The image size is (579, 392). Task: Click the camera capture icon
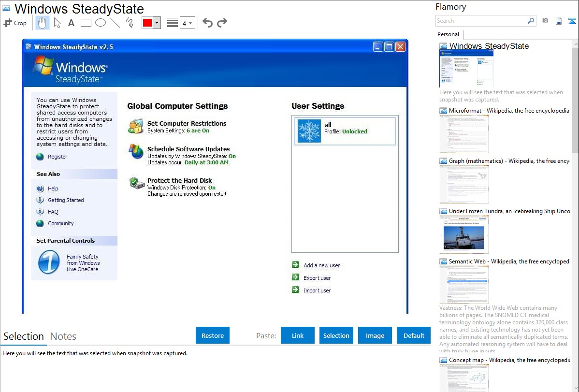545,21
